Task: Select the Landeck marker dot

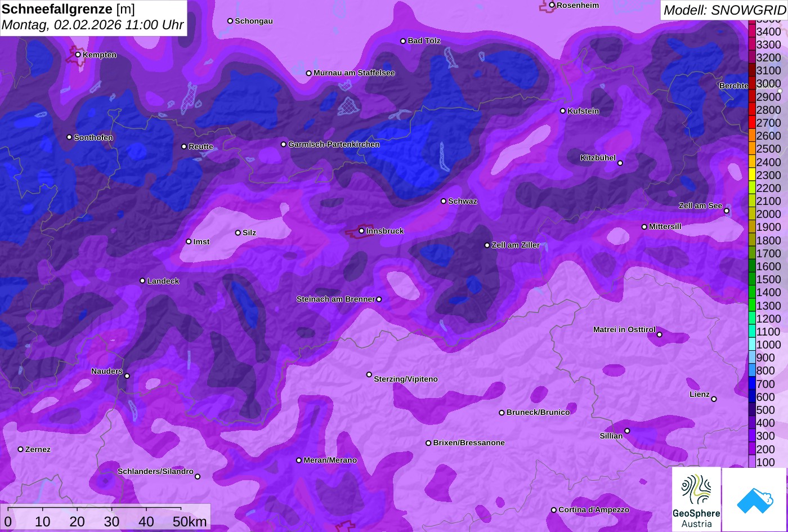Action: click(142, 281)
